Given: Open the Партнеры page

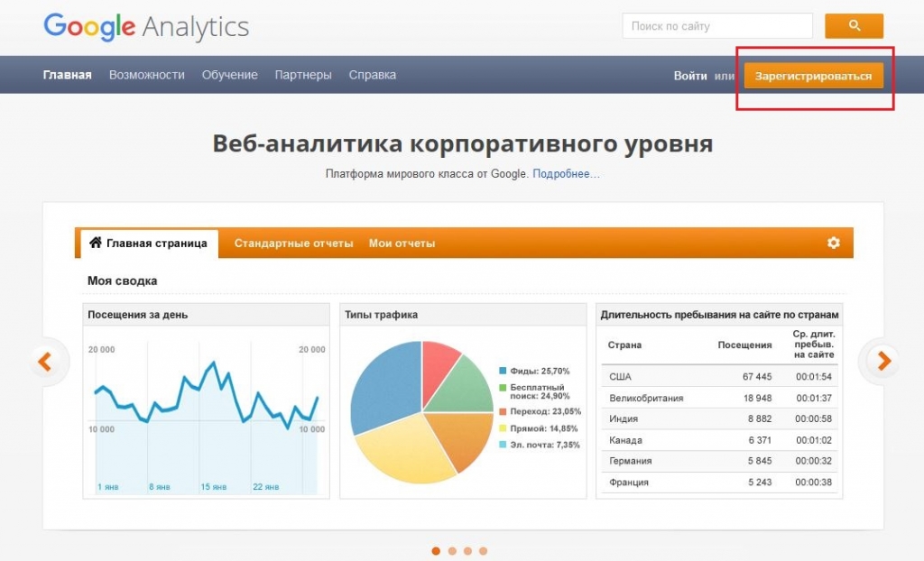Looking at the screenshot, I should coord(303,75).
